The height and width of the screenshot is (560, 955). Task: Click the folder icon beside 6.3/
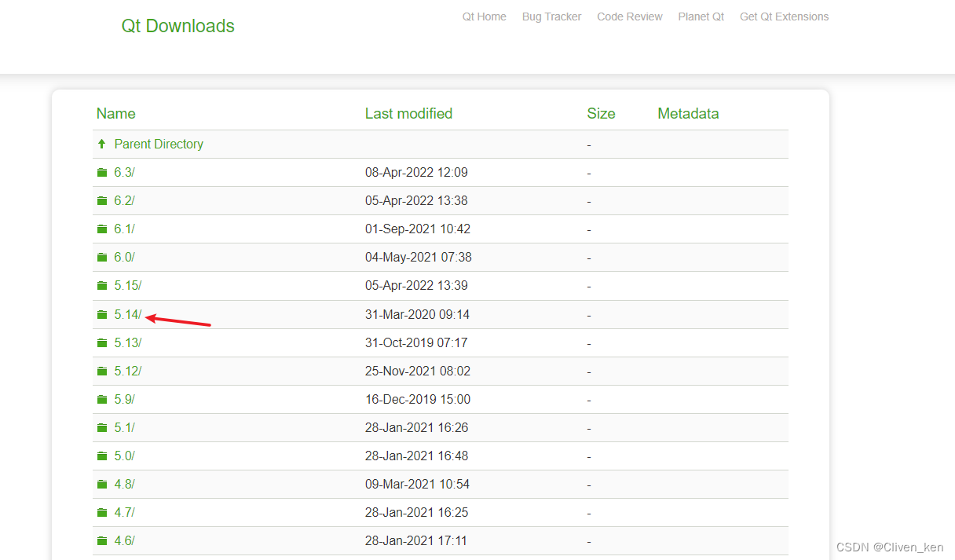pos(102,173)
